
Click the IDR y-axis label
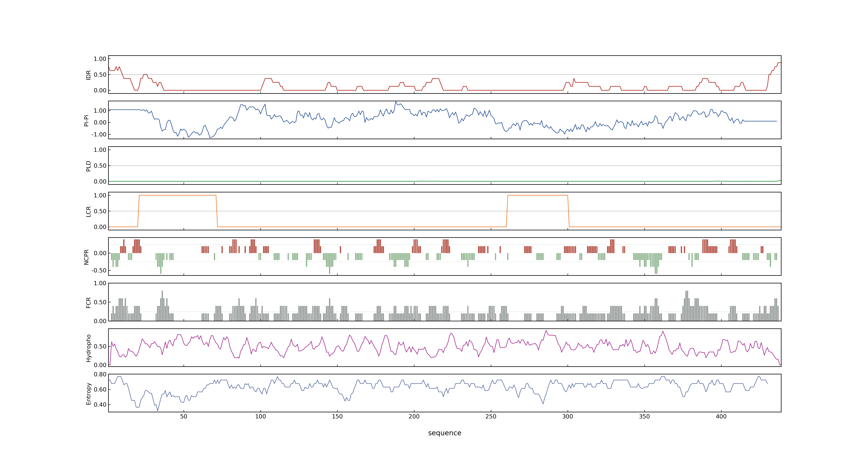click(x=88, y=75)
